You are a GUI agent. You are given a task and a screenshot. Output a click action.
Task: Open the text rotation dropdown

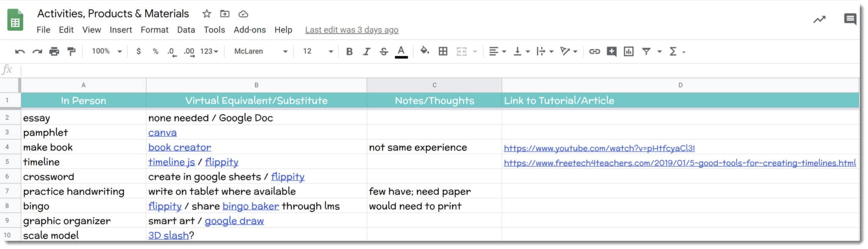coord(569,51)
